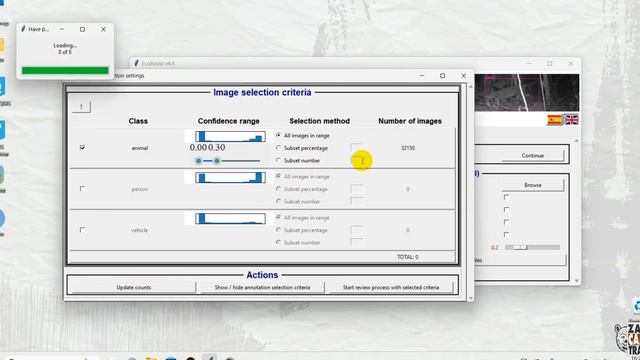
Task: Click the TOTAL: 0 label
Action: click(408, 257)
